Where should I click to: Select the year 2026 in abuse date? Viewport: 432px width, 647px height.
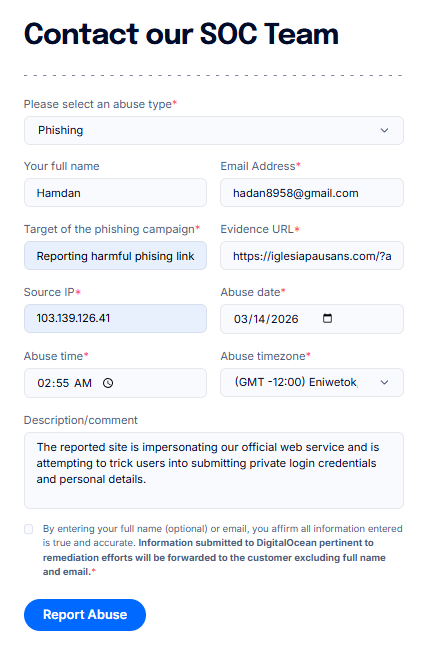(x=285, y=319)
